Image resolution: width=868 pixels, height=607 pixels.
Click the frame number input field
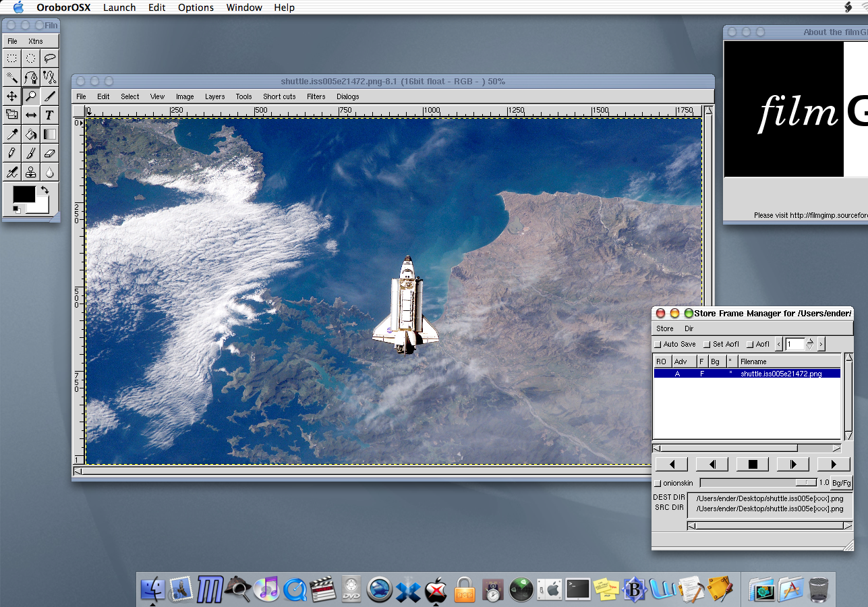[794, 344]
